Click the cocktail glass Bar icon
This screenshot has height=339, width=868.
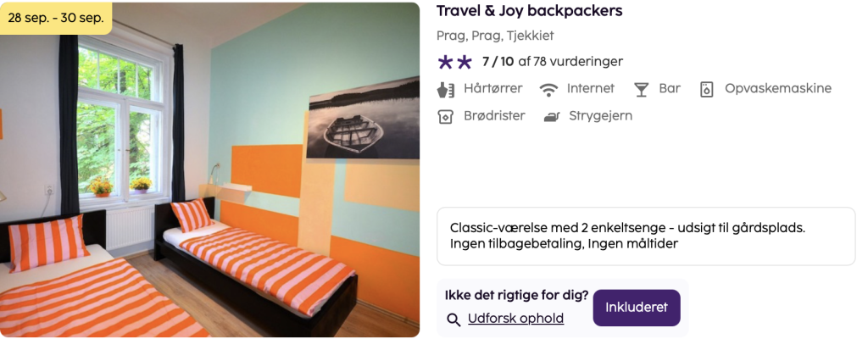pyautogui.click(x=642, y=89)
